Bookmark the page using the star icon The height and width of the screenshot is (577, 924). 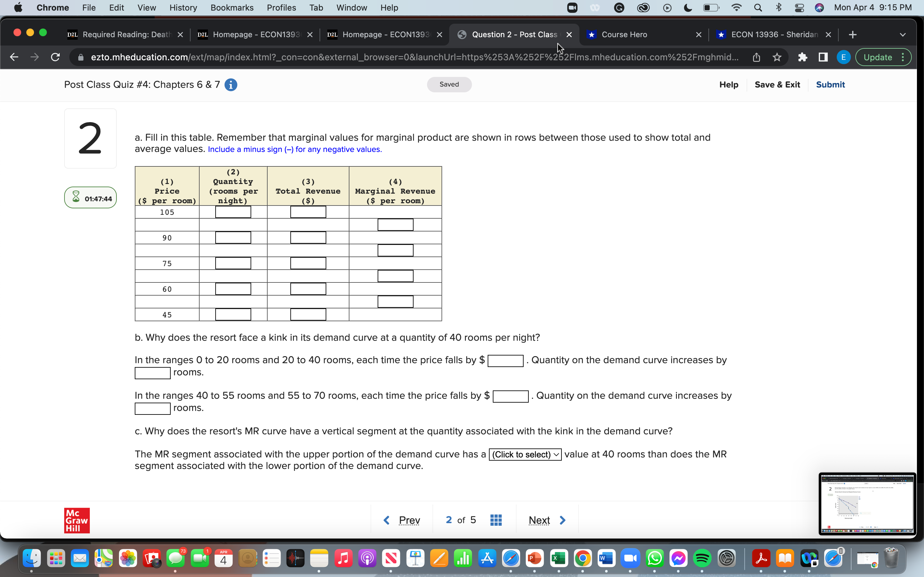pyautogui.click(x=777, y=57)
